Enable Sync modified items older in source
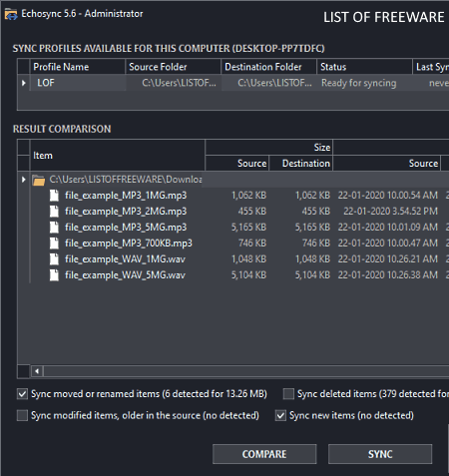 pyautogui.click(x=22, y=415)
